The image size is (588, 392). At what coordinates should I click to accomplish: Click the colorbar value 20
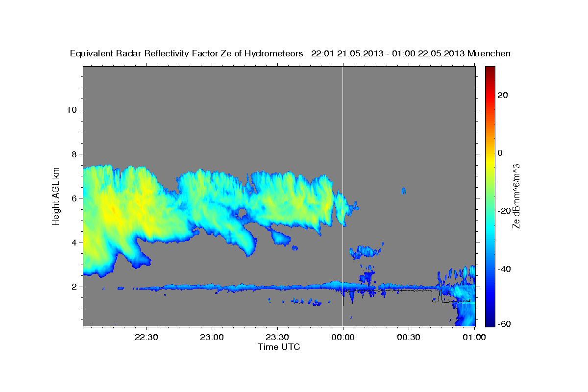click(503, 95)
